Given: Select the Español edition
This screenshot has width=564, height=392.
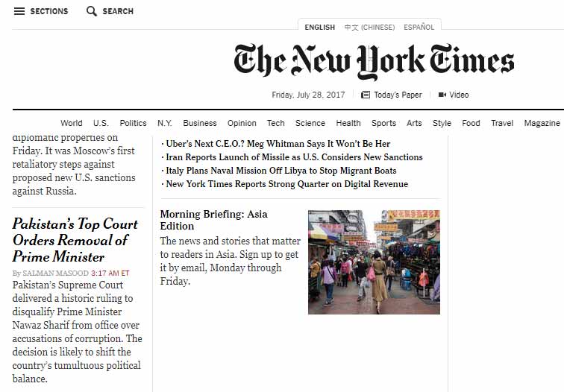Looking at the screenshot, I should 419,28.
